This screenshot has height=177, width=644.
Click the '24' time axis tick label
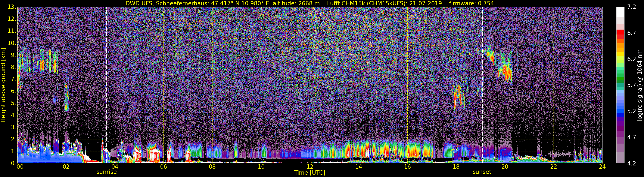pos(602,167)
